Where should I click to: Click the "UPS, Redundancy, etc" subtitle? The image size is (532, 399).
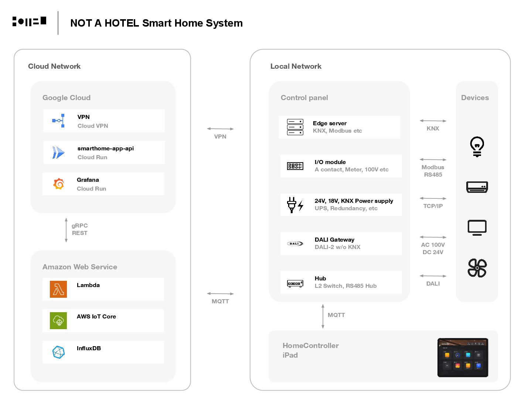coord(346,208)
